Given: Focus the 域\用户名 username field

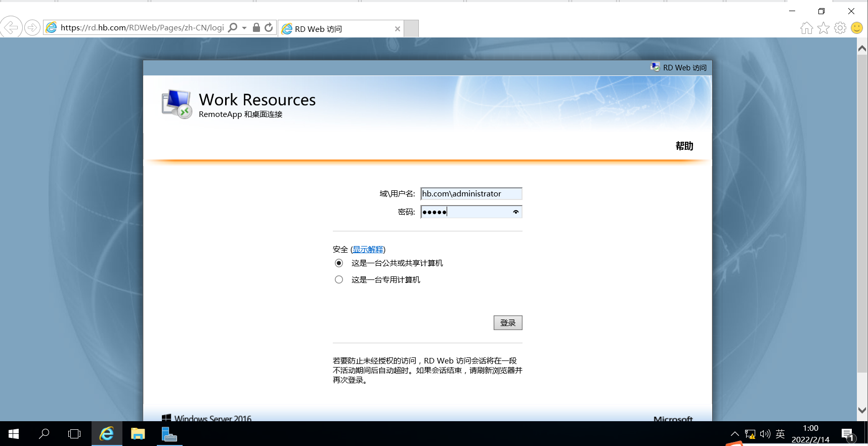Looking at the screenshot, I should coord(471,194).
